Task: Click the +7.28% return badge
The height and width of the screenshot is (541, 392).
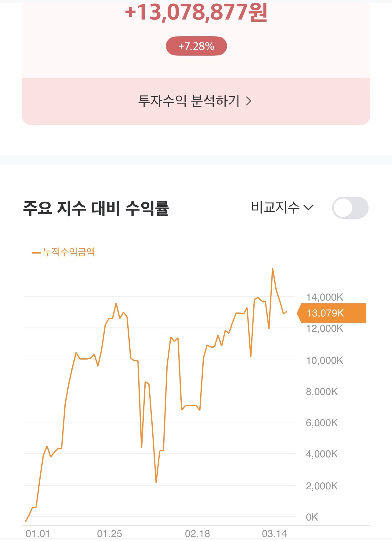Action: click(x=196, y=46)
